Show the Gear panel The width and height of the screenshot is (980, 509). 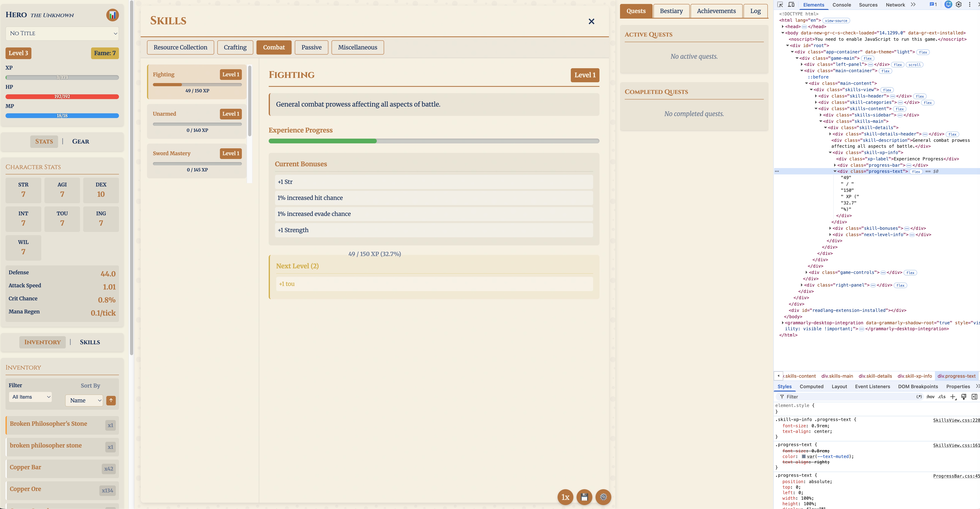coord(81,142)
